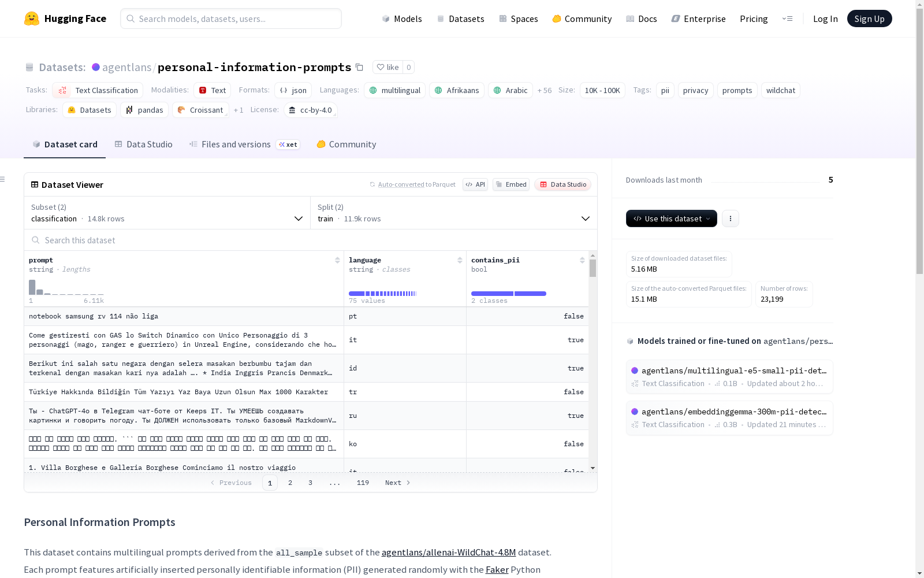Go to Datasets in top navigation

tap(460, 18)
